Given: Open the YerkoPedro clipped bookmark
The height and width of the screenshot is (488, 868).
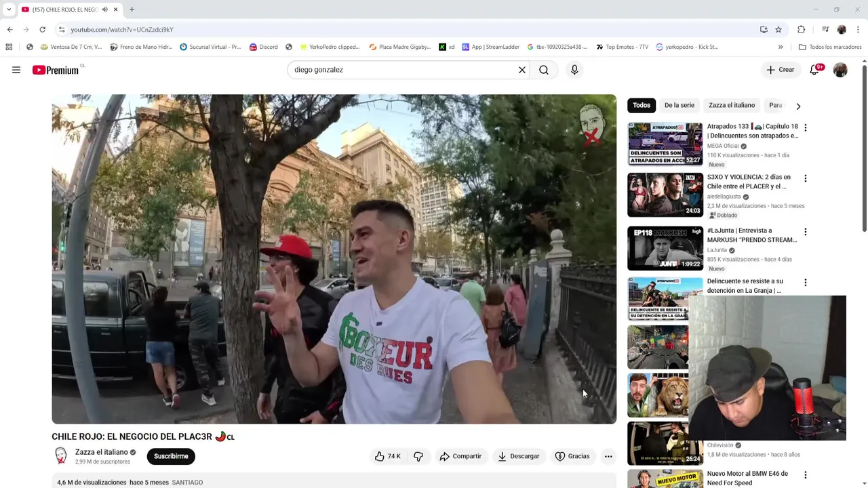Looking at the screenshot, I should (x=330, y=47).
